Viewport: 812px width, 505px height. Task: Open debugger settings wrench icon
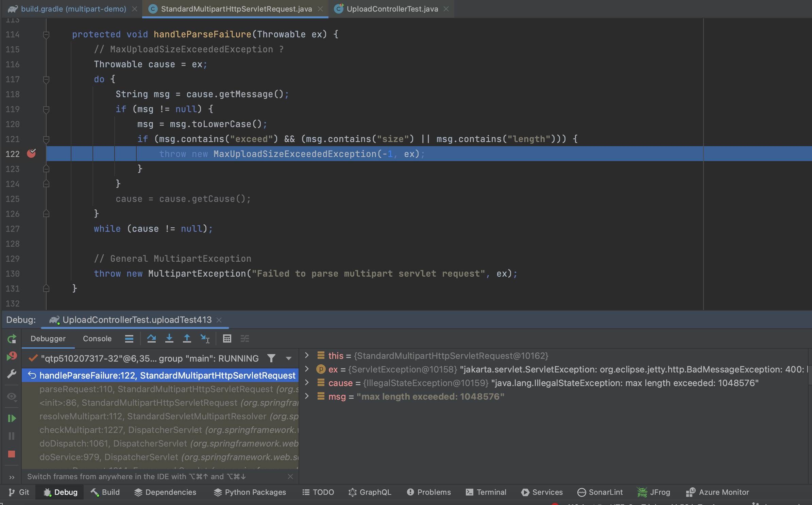click(12, 374)
